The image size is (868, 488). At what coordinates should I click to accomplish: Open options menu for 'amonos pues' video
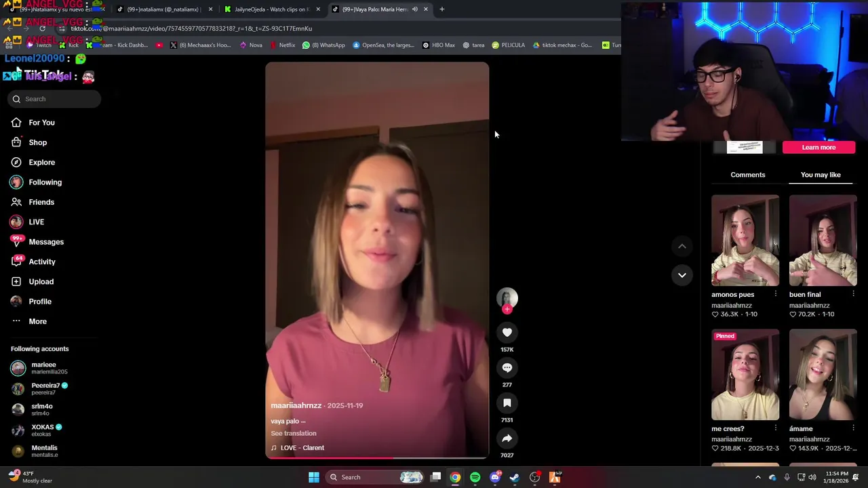(x=776, y=294)
